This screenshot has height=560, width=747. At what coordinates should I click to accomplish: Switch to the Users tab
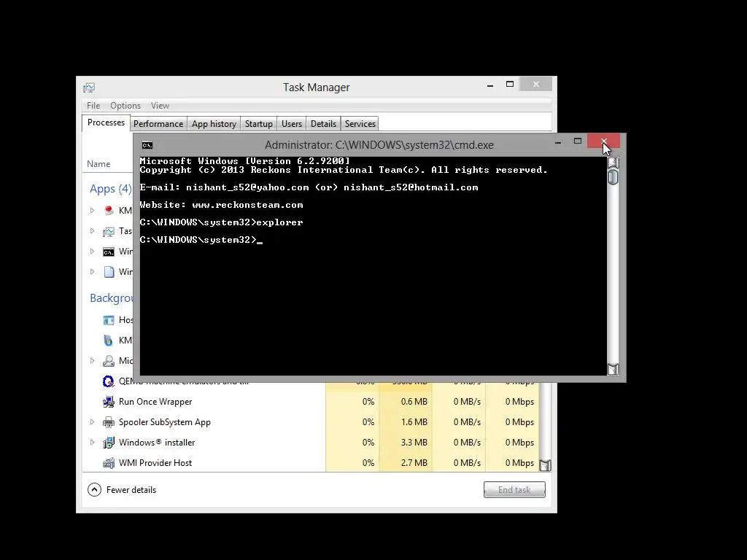292,124
